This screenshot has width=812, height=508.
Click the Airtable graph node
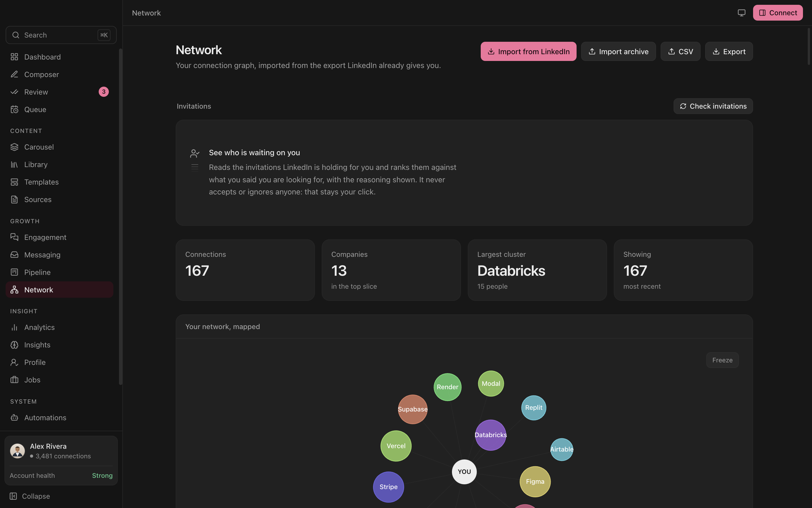click(x=562, y=450)
